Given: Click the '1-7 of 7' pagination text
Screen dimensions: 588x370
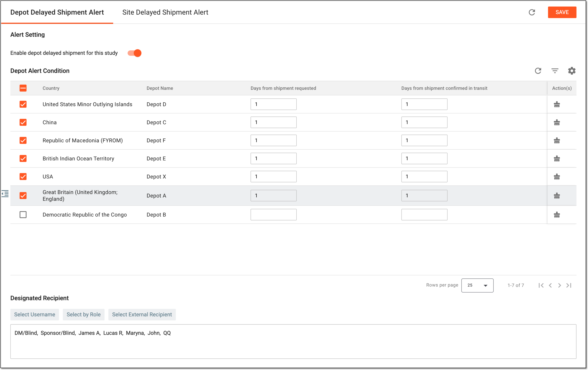Looking at the screenshot, I should click(516, 285).
